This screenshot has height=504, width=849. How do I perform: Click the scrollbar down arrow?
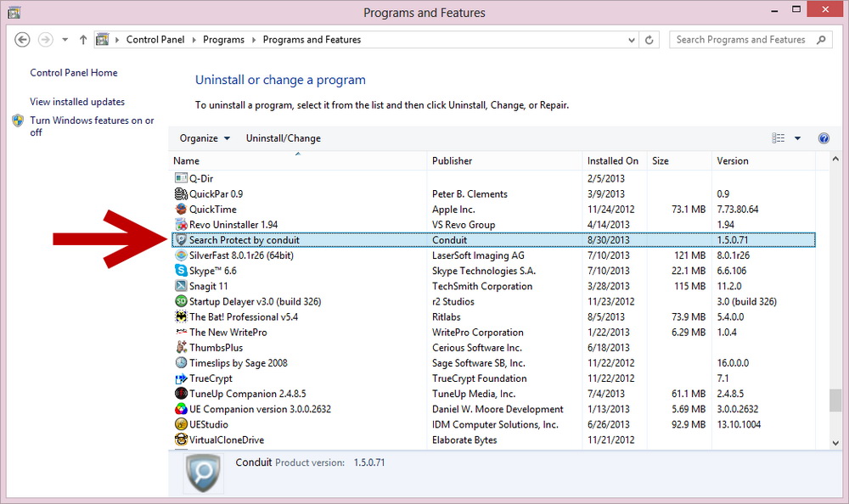835,443
